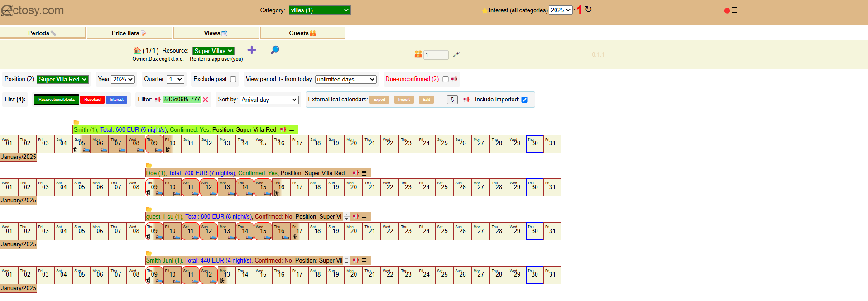Expand the Sort by Arrival day dropdown
The width and height of the screenshot is (868, 301).
point(269,100)
